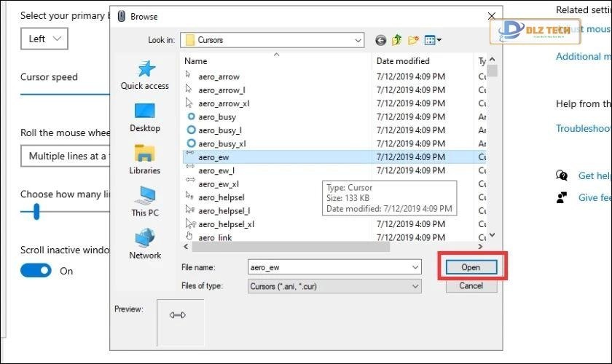Select Desktop in places bar
The width and height of the screenshot is (612, 364).
pos(145,118)
